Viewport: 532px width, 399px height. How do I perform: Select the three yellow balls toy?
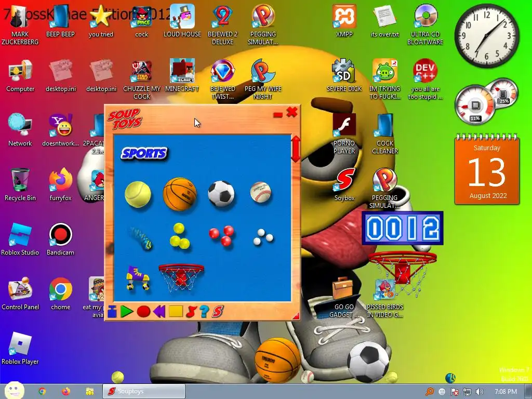[179, 236]
